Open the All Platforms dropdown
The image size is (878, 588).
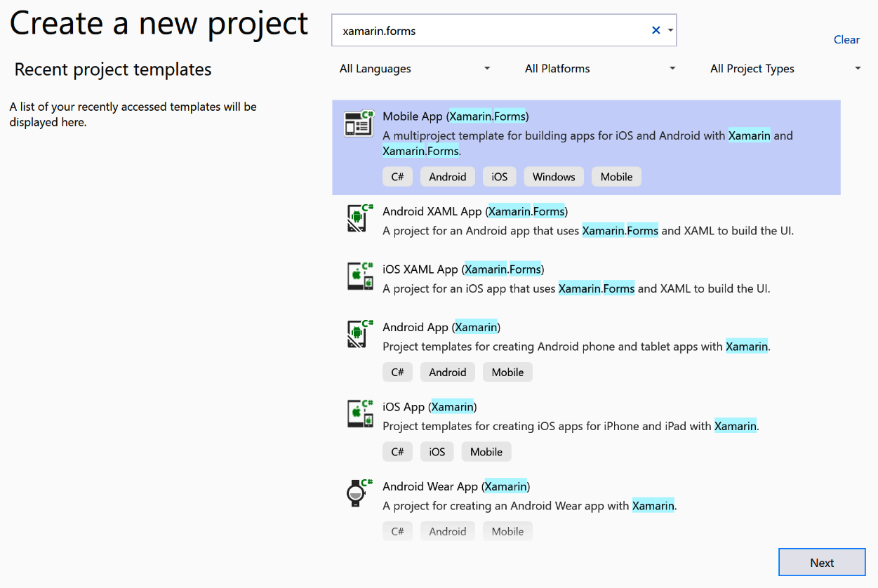[x=600, y=69]
